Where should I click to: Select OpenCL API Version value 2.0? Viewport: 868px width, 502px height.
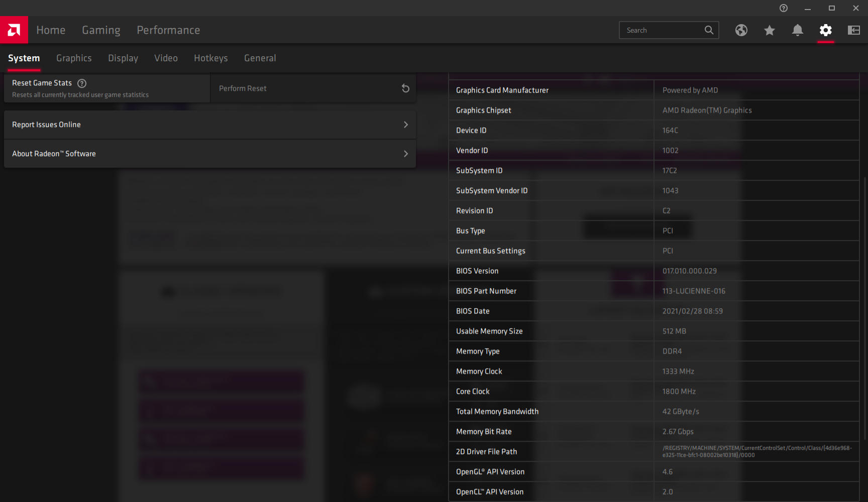pos(668,492)
